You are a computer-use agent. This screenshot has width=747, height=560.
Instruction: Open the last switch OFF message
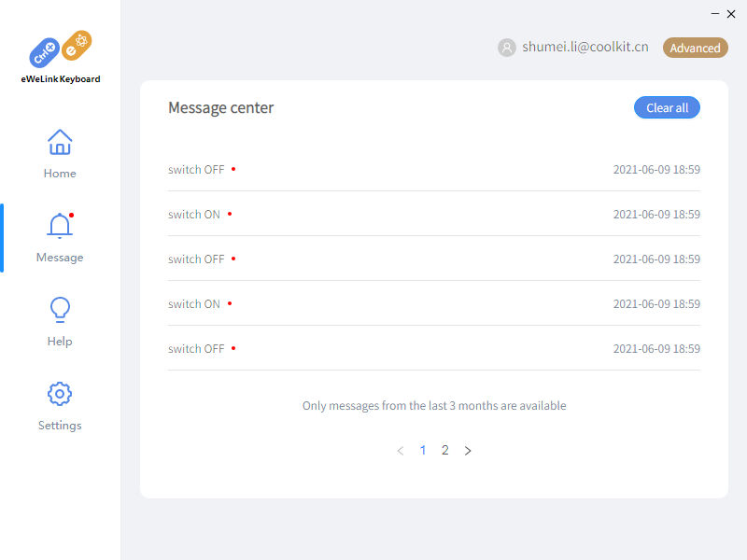click(197, 349)
